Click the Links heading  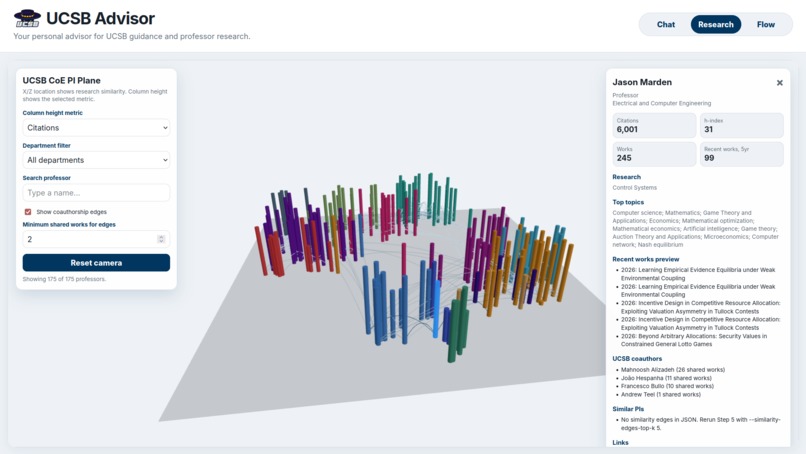620,442
